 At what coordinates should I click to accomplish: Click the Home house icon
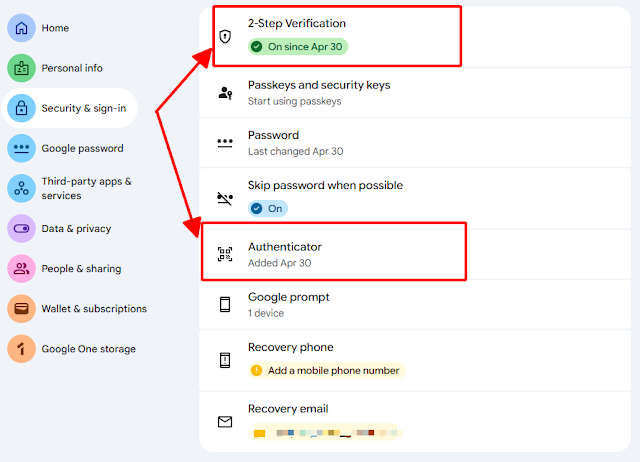click(x=21, y=28)
